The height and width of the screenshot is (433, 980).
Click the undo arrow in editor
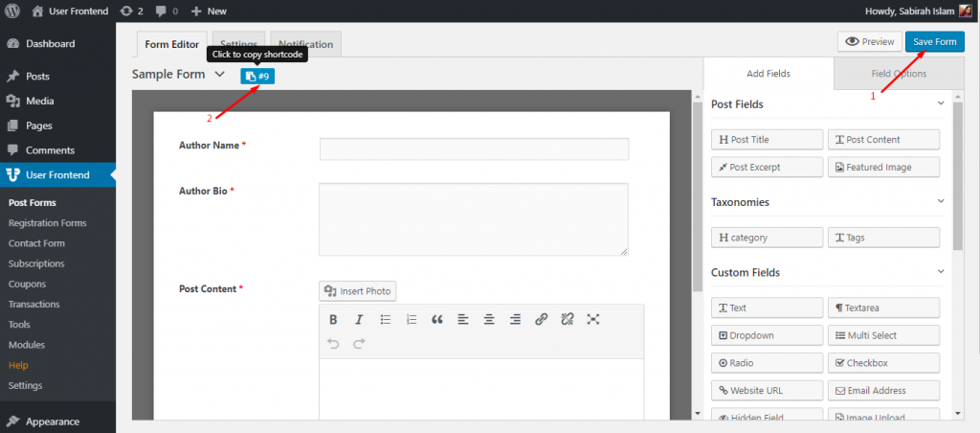click(333, 344)
